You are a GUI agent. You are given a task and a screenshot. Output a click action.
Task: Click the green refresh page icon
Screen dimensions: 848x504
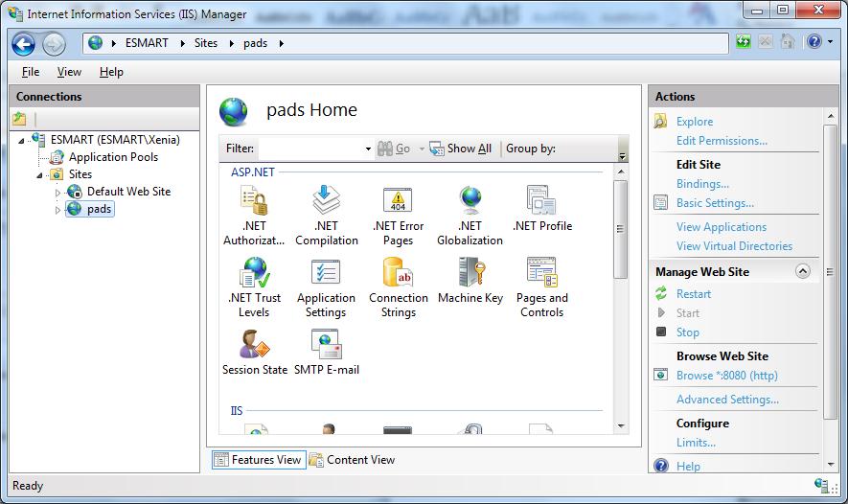pyautogui.click(x=744, y=41)
